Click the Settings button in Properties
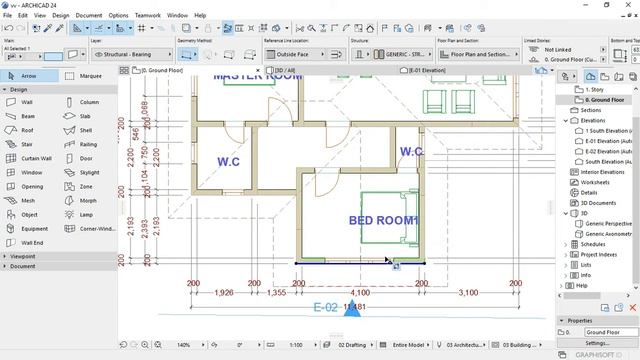 pyautogui.click(x=598, y=343)
